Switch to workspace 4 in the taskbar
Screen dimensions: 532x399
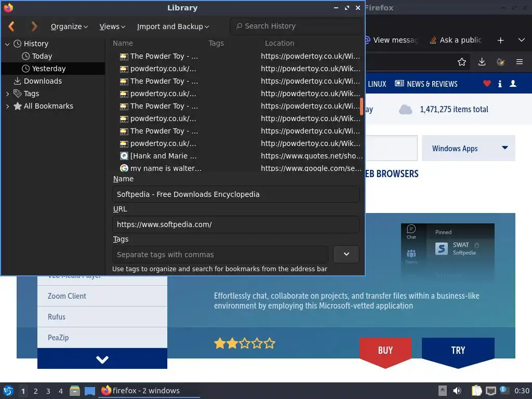(x=61, y=391)
